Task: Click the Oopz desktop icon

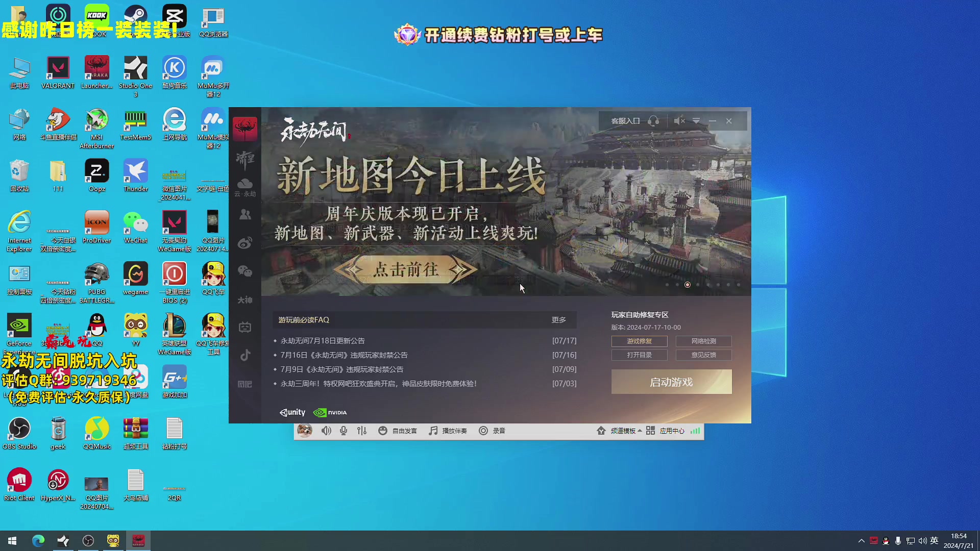Action: point(96,176)
